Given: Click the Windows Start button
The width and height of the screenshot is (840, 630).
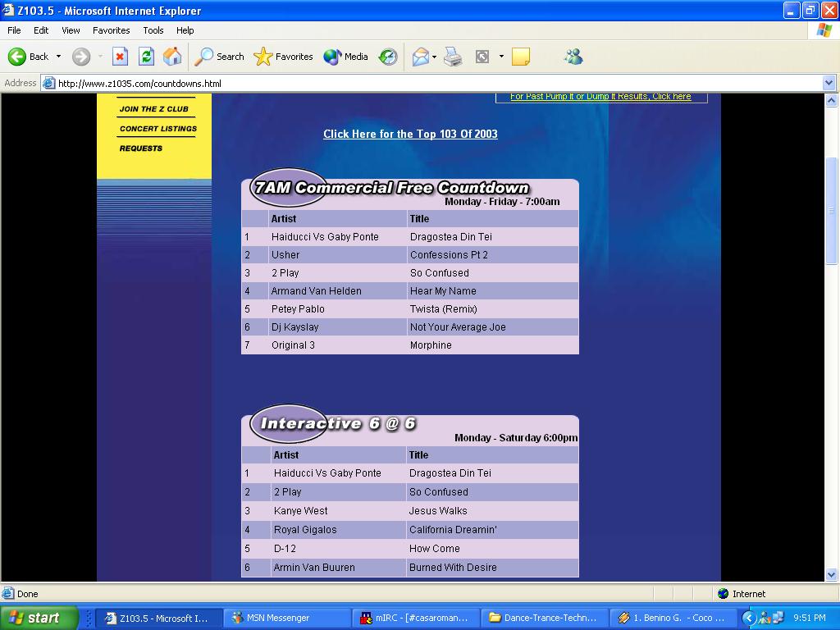Looking at the screenshot, I should click(x=39, y=618).
